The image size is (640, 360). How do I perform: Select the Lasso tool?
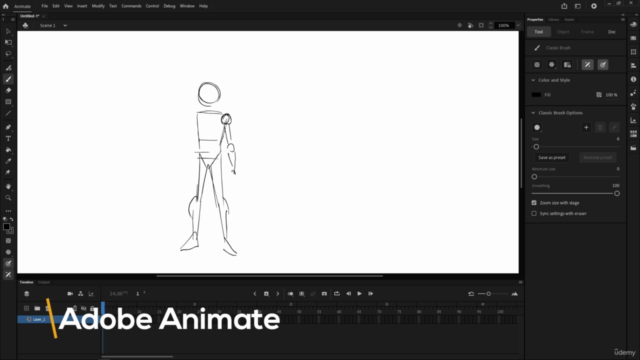pos(8,54)
